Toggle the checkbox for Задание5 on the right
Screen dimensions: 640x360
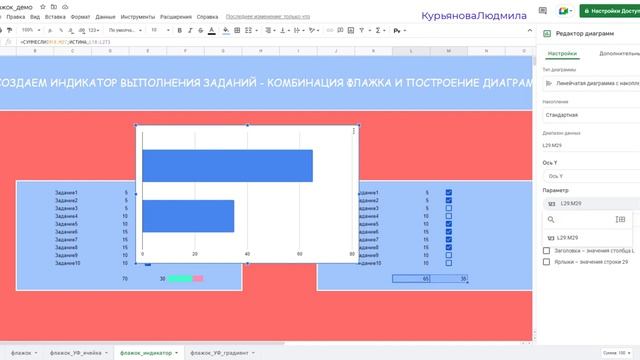449,224
